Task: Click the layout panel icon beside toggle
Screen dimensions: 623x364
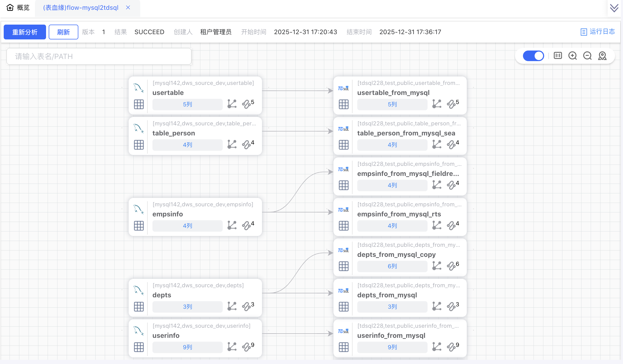Action: (558, 56)
